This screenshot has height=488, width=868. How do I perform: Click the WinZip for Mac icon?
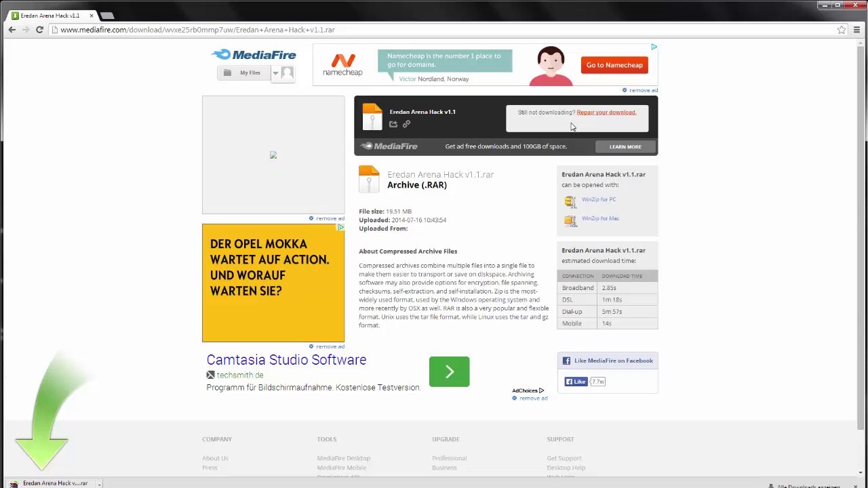pyautogui.click(x=570, y=220)
